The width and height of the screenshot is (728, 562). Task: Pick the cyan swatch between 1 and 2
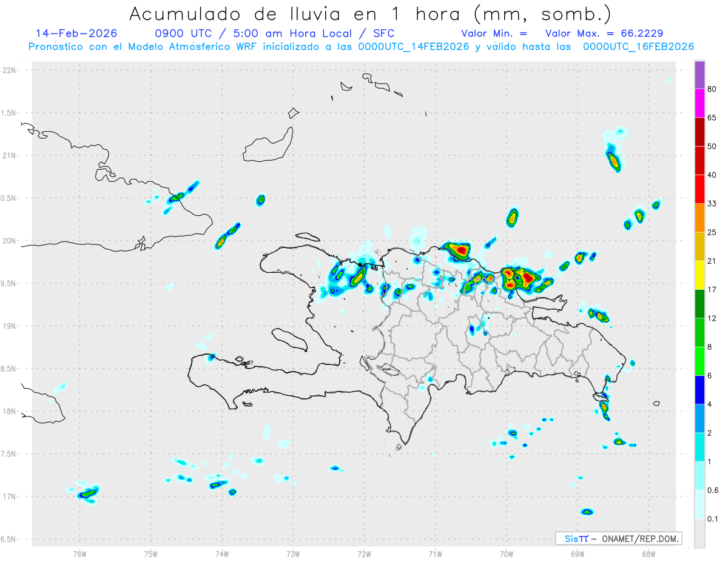click(699, 447)
